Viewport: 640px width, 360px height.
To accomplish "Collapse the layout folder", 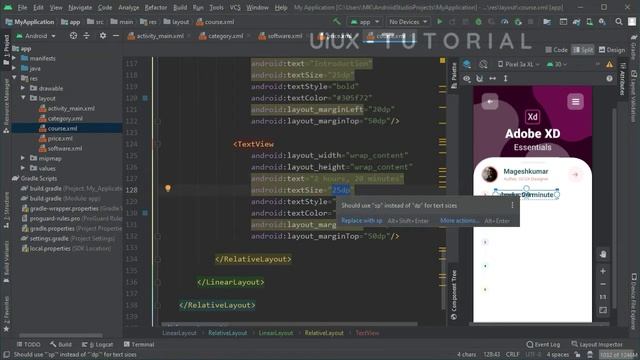I will (23, 98).
